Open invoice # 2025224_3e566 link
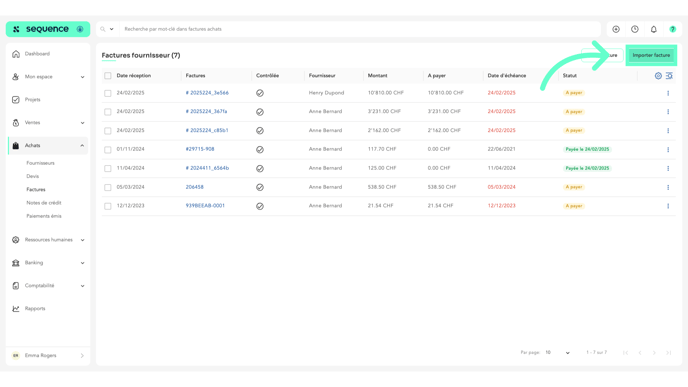 click(x=207, y=93)
